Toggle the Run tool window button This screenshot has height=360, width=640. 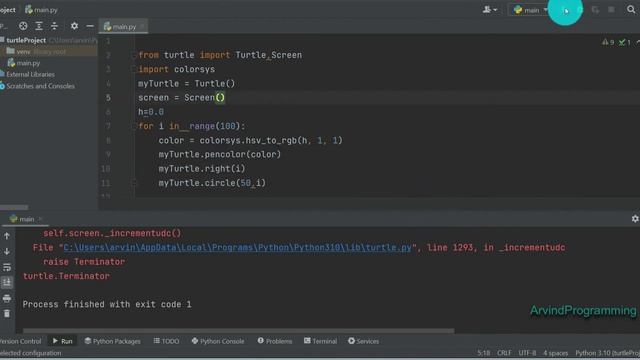coord(62,341)
